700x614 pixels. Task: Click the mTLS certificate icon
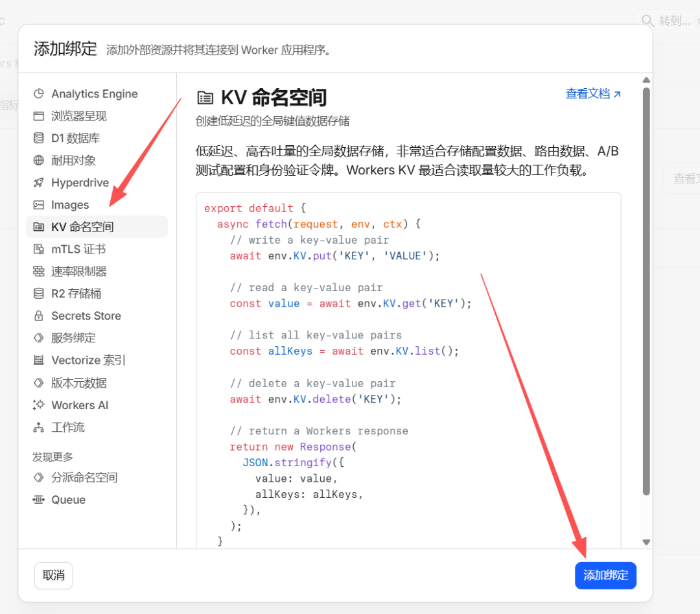coord(39,249)
